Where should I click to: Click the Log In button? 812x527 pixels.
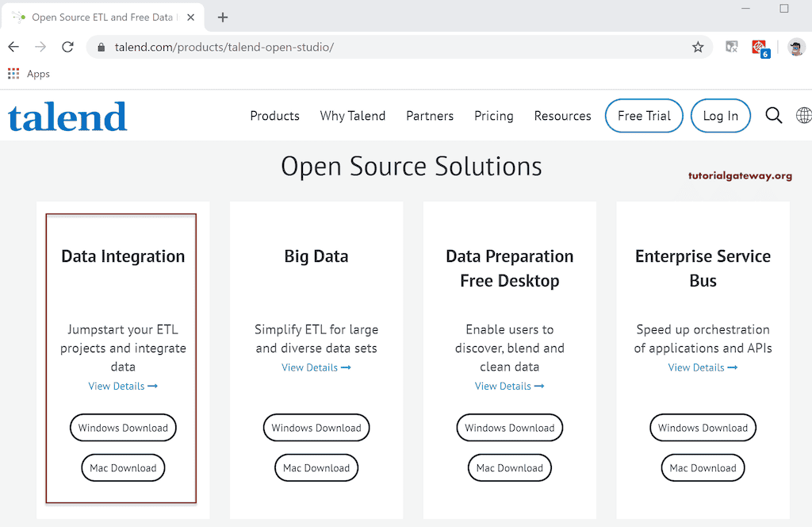[x=720, y=115]
